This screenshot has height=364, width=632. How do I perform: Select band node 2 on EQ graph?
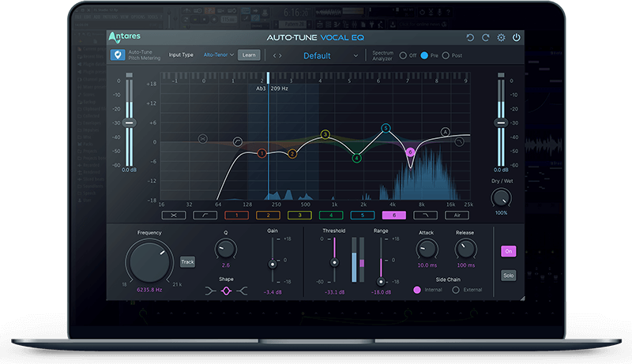292,153
